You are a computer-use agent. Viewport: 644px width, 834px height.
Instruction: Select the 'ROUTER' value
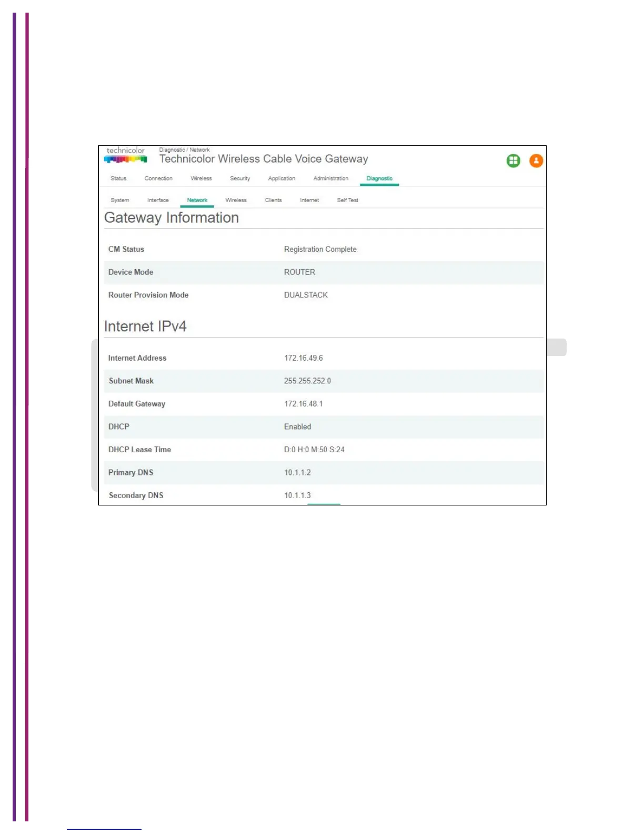point(299,272)
